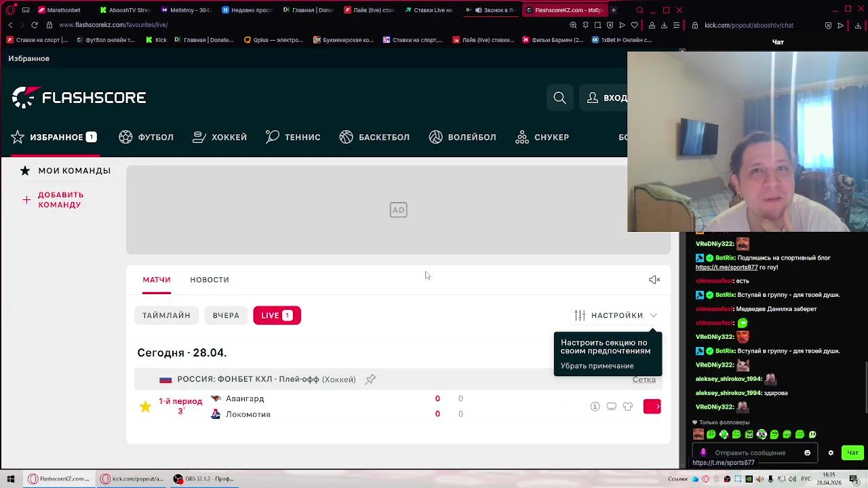Click the shirt lineups icon in match row

(x=628, y=407)
